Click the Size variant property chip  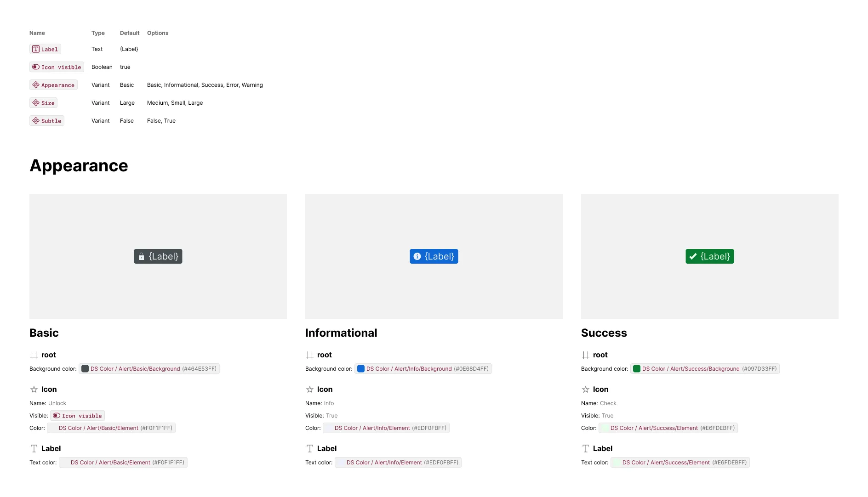(43, 103)
